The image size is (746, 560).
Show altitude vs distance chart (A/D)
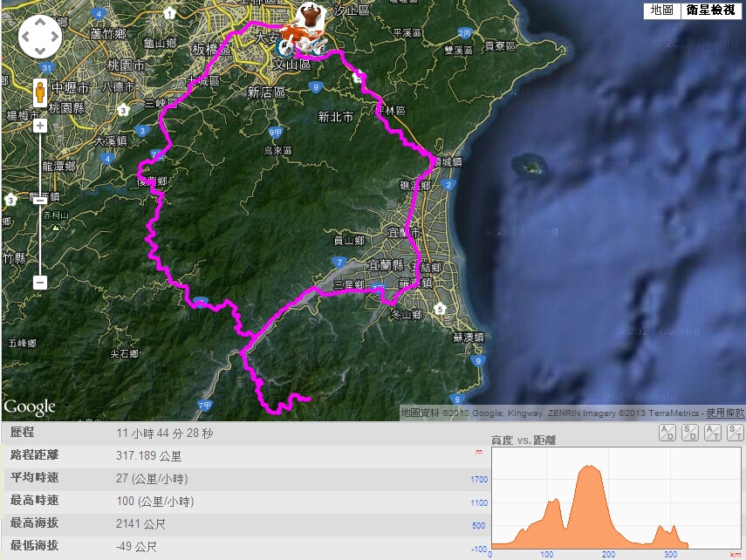(x=667, y=433)
